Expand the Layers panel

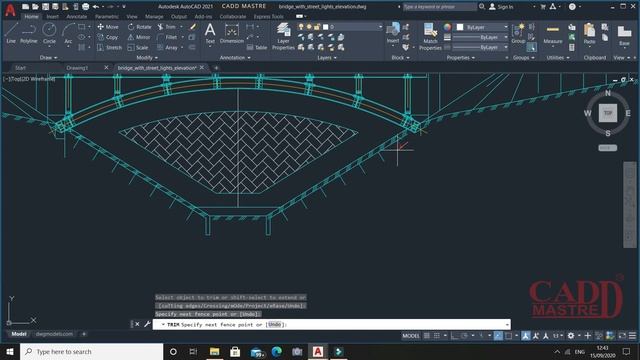point(327,58)
